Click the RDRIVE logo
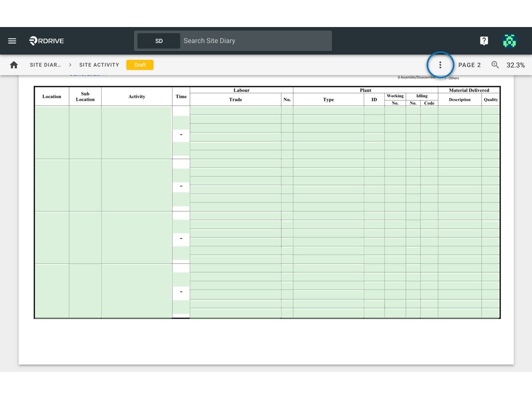 pyautogui.click(x=46, y=41)
